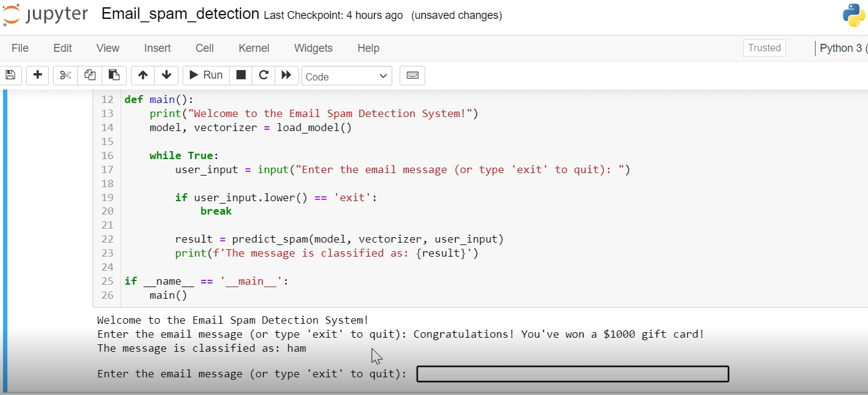The image size is (868, 395).
Task: Click the save and checkpoint icon
Action: pyautogui.click(x=10, y=76)
